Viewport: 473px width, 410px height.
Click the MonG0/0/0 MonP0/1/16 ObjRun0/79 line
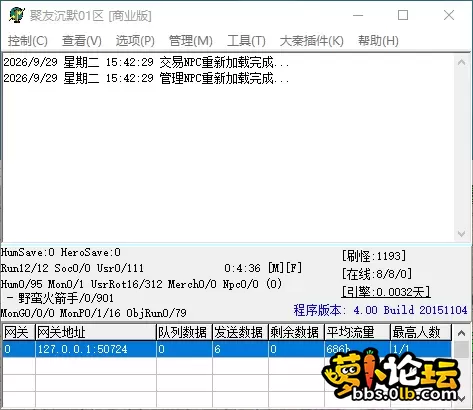[x=94, y=313]
